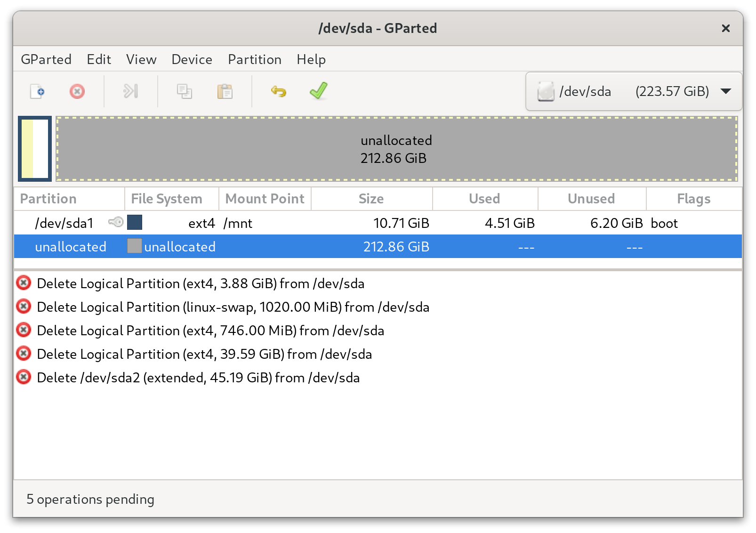The width and height of the screenshot is (756, 533).
Task: Open the GParted menu
Action: coord(46,59)
